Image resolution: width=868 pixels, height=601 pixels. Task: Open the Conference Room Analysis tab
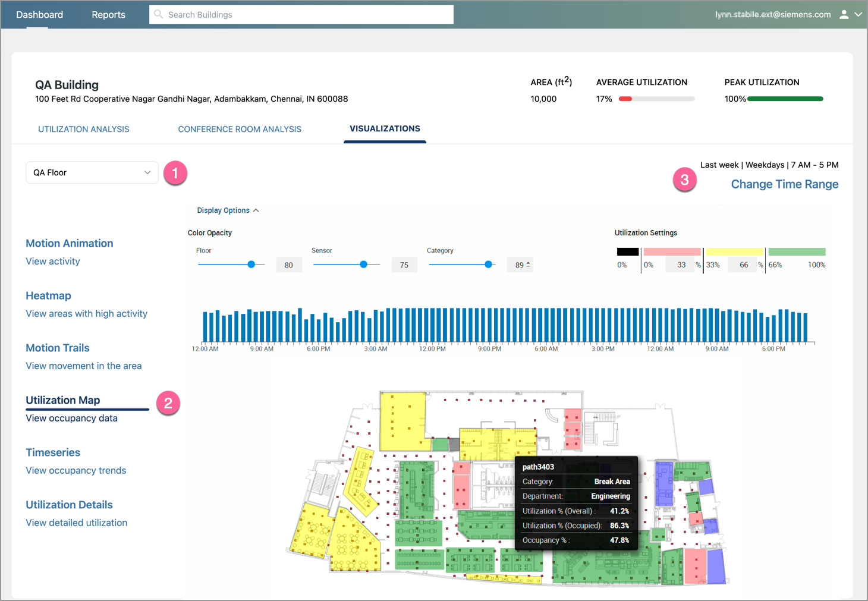tap(239, 129)
